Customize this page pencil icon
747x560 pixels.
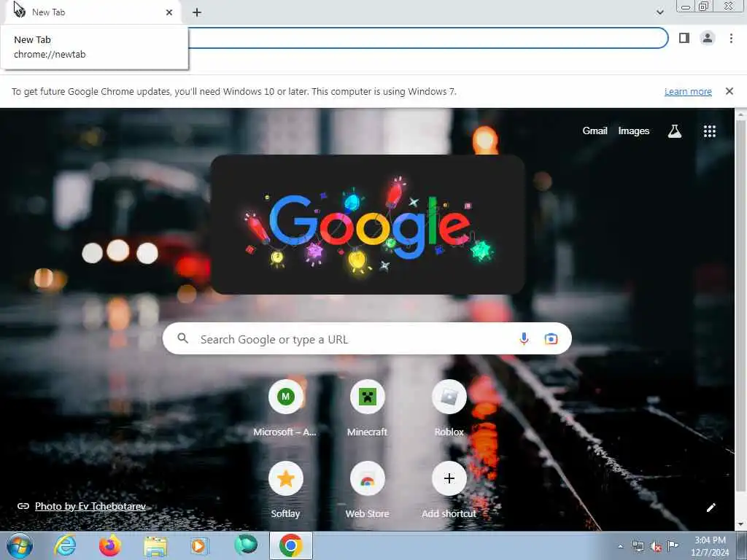711,507
